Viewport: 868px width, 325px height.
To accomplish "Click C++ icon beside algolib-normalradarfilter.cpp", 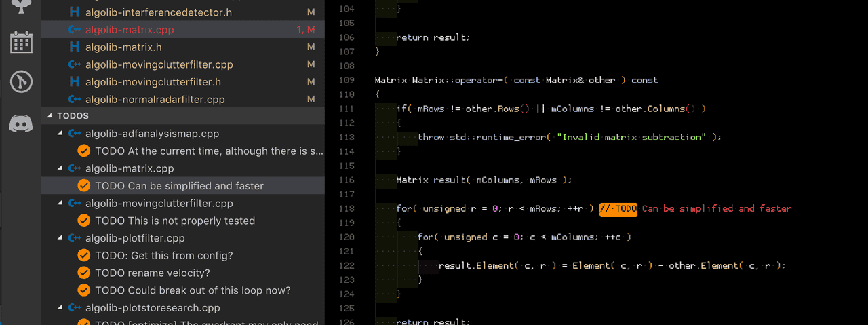I will pyautogui.click(x=75, y=100).
